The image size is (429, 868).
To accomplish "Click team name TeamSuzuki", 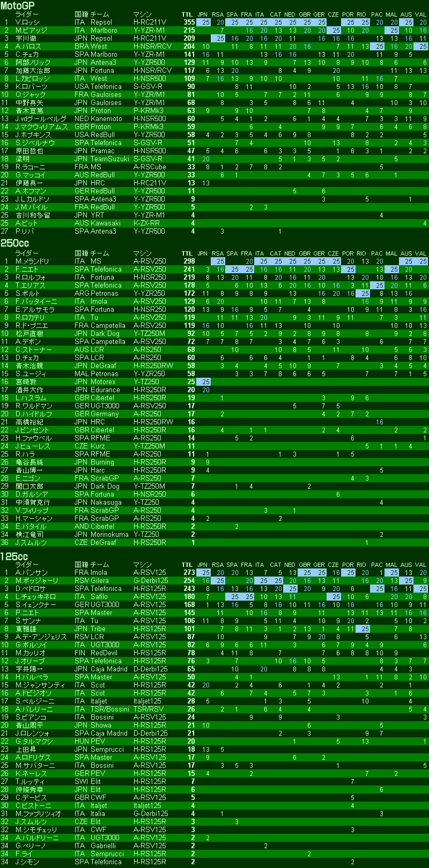I will point(110,159).
